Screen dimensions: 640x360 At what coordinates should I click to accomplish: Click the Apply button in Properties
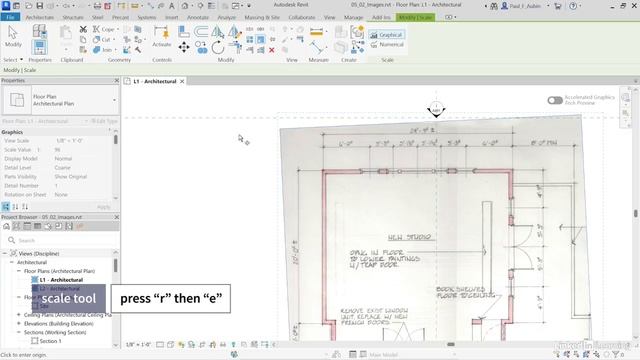(x=104, y=207)
